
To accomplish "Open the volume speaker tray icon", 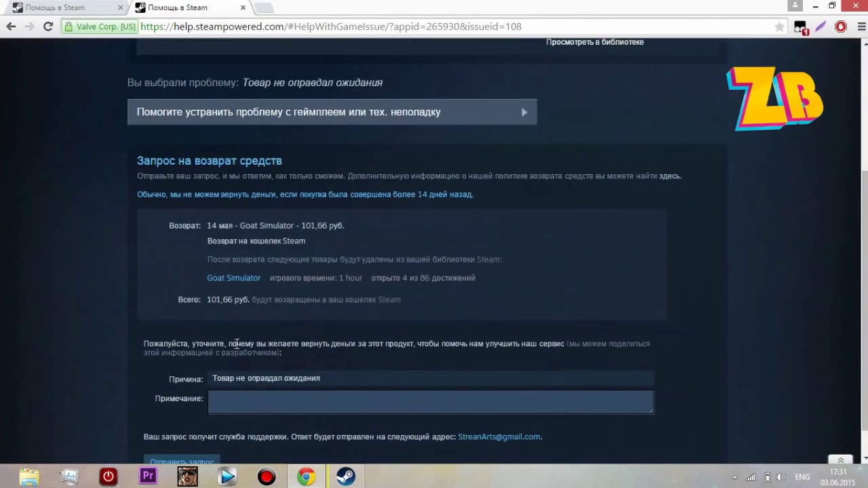I will pos(781,477).
